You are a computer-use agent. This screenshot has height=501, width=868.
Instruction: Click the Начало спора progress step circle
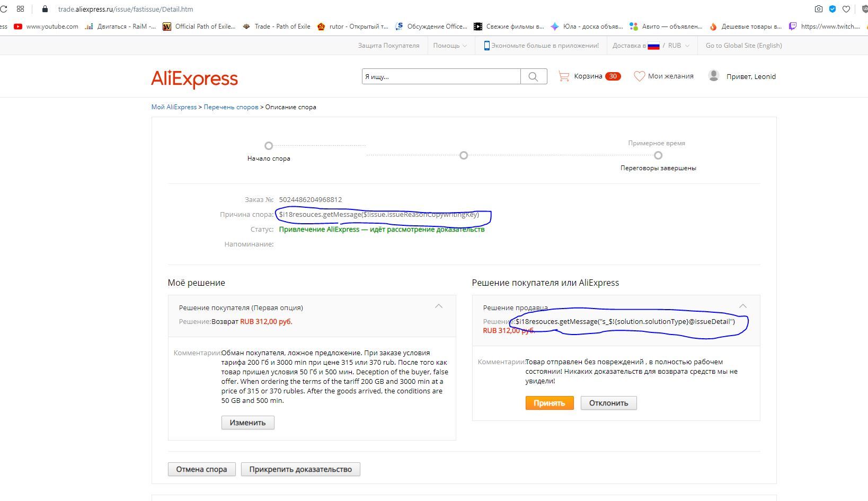(x=269, y=146)
